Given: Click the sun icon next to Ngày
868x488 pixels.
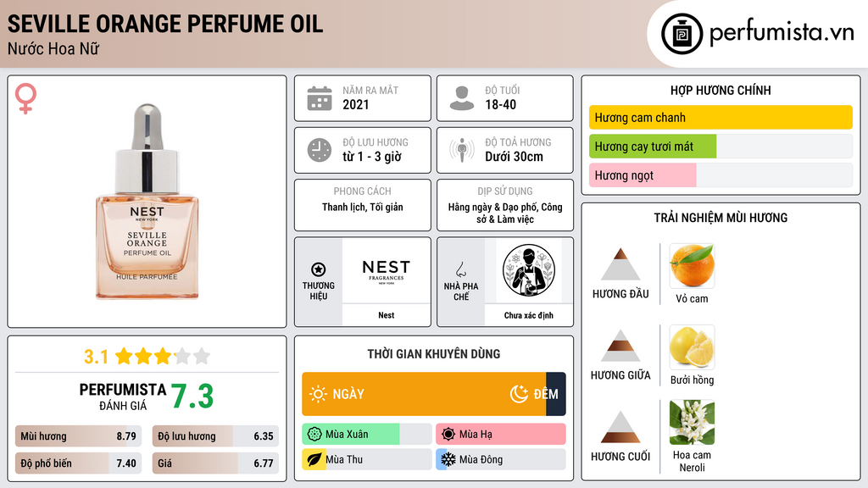Looking at the screenshot, I should click(319, 394).
